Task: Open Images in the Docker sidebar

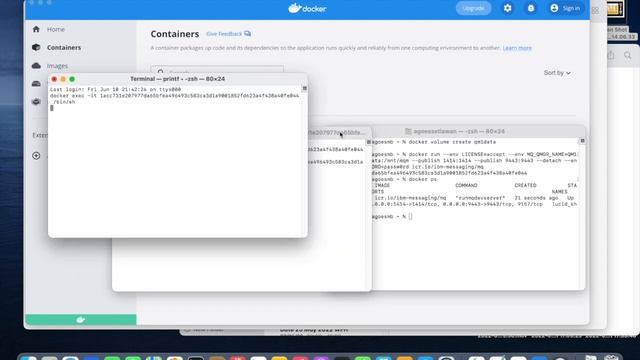Action: pos(57,66)
